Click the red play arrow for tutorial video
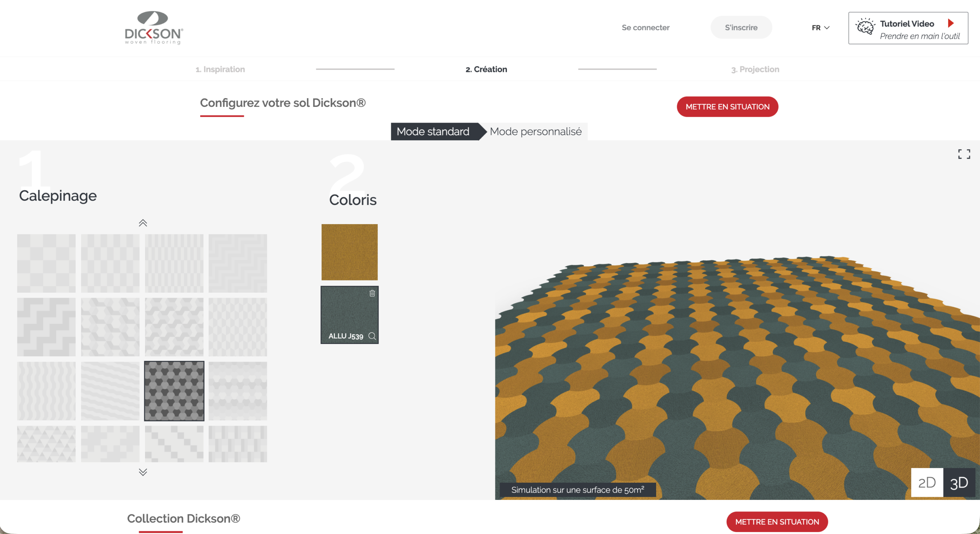The width and height of the screenshot is (980, 534). pyautogui.click(x=951, y=23)
